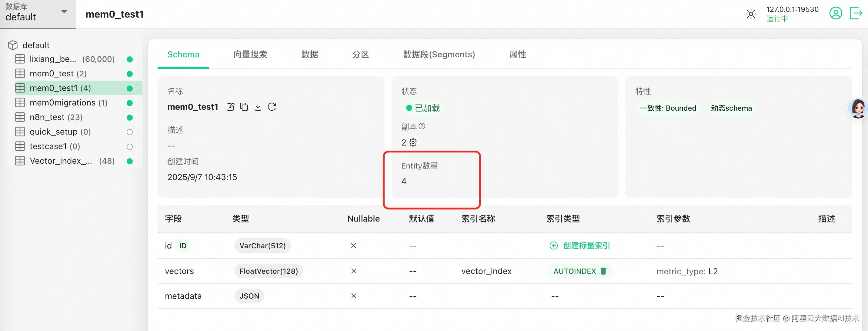Click the FloatVector(128) type chip
868x331 pixels.
coord(269,271)
